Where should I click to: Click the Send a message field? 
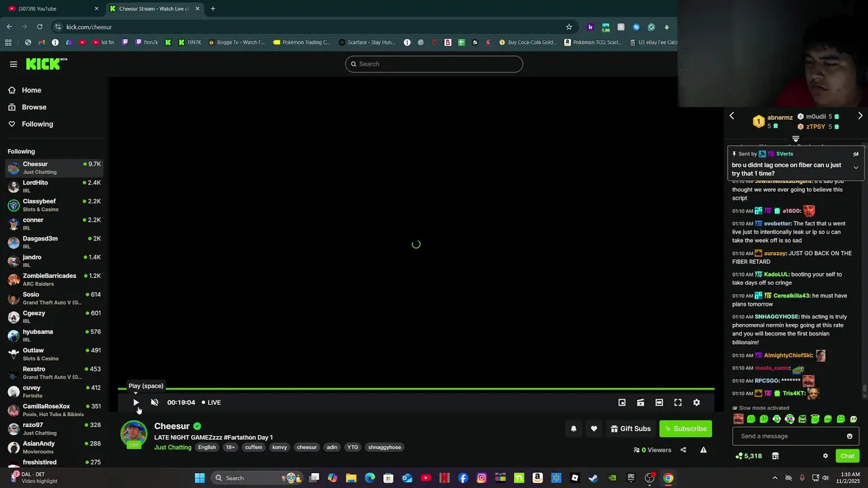click(x=797, y=436)
